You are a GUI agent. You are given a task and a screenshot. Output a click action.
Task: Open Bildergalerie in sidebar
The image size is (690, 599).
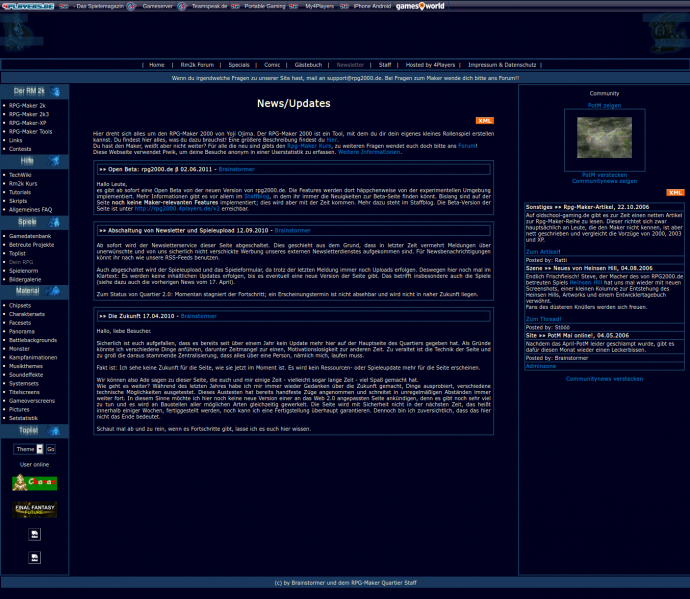(25, 279)
